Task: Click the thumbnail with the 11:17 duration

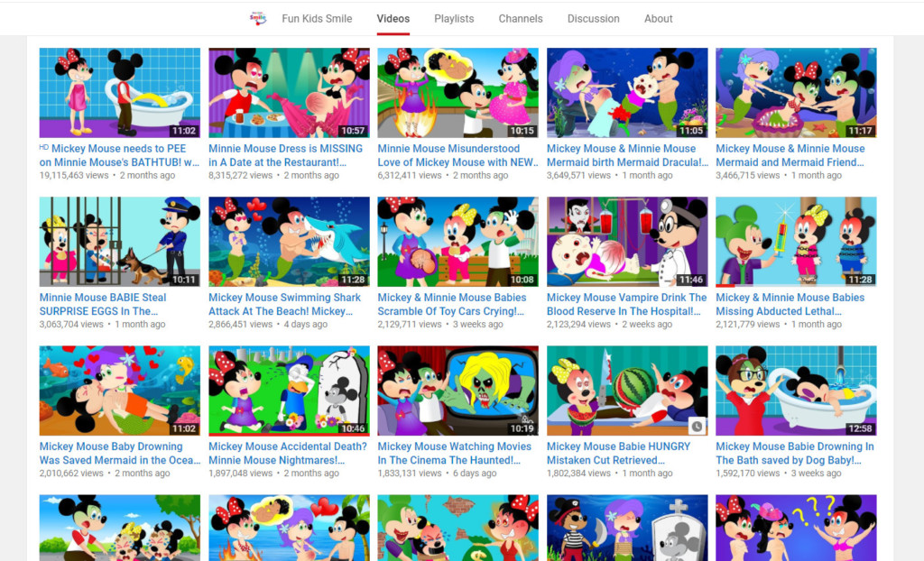Action: pyautogui.click(x=795, y=93)
